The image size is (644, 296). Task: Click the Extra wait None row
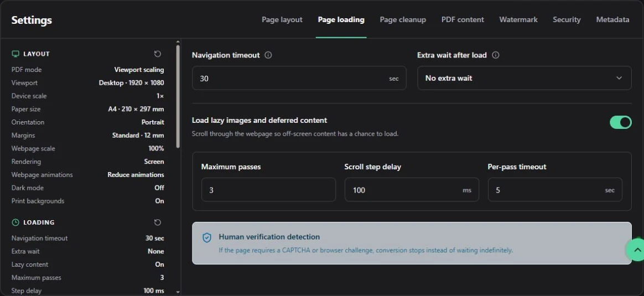(x=87, y=251)
